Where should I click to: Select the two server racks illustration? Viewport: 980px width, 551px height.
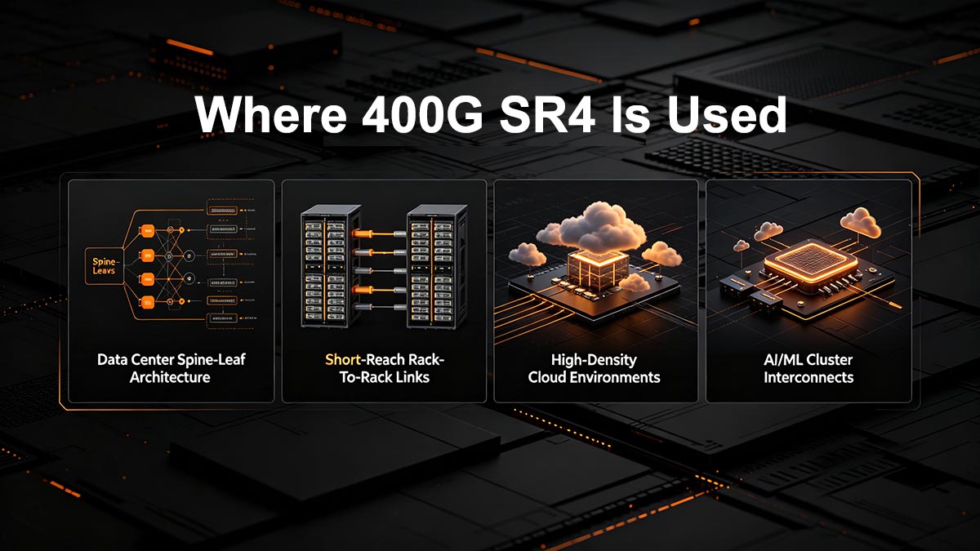[384, 264]
